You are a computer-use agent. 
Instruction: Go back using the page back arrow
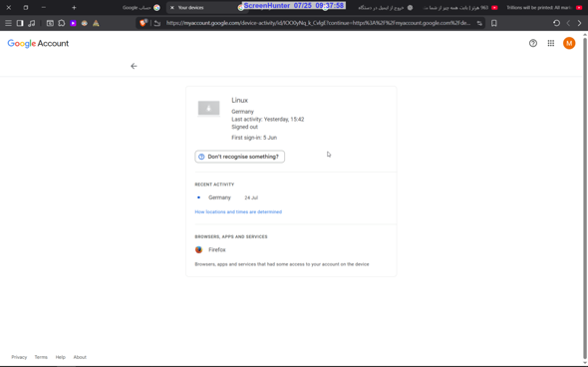134,66
